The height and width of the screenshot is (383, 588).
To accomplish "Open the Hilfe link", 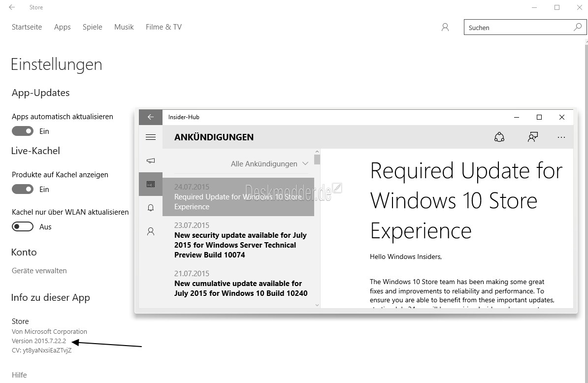I will [x=19, y=375].
